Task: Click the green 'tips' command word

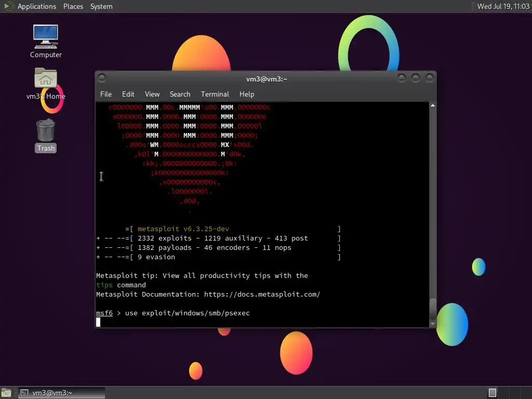Action: [104, 285]
